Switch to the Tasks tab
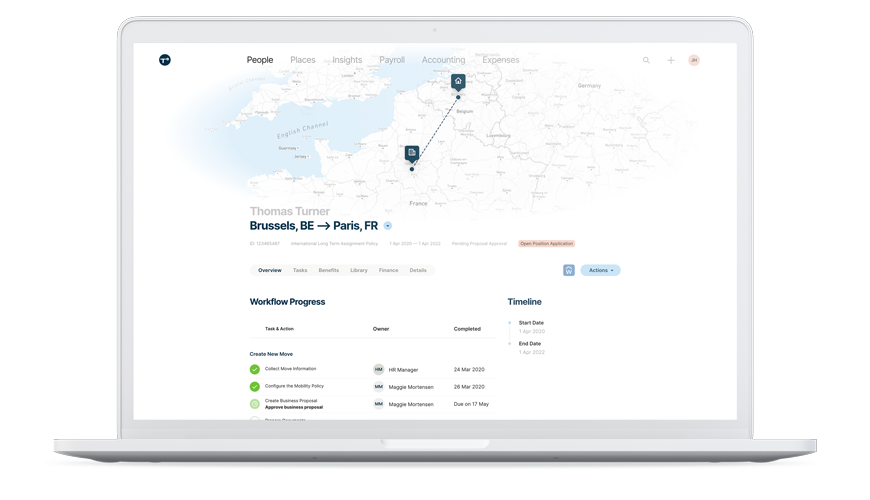870x500 pixels. [x=300, y=270]
